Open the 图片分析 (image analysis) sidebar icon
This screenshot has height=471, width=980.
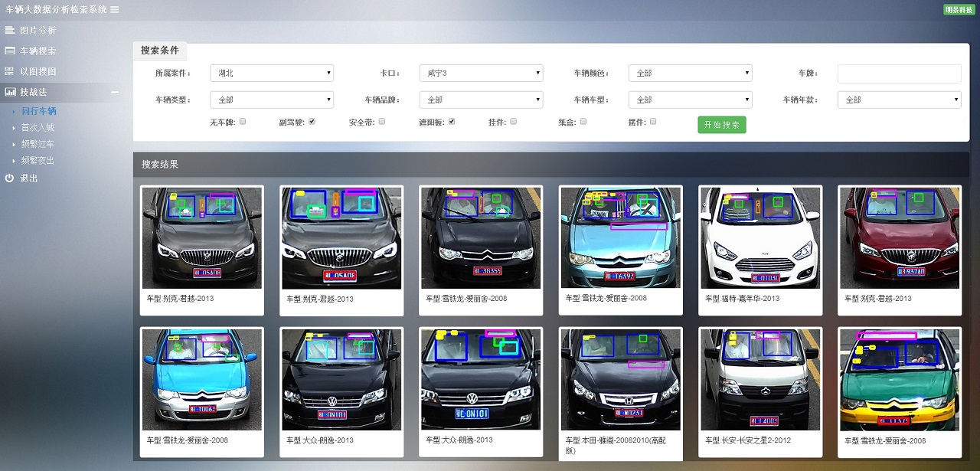click(11, 30)
